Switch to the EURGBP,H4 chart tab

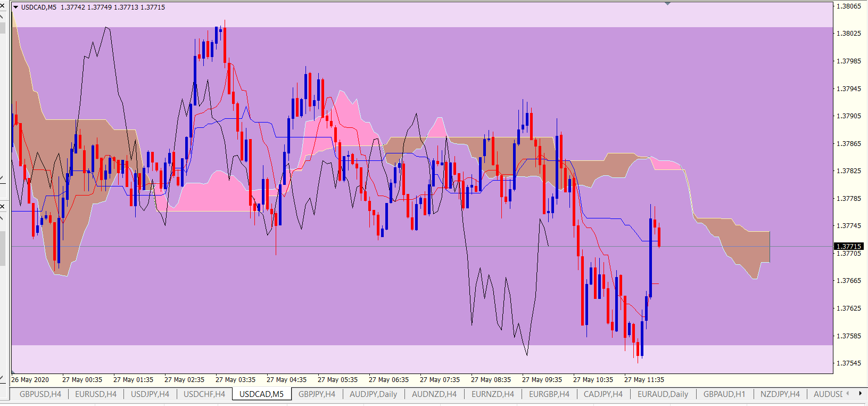coord(549,394)
